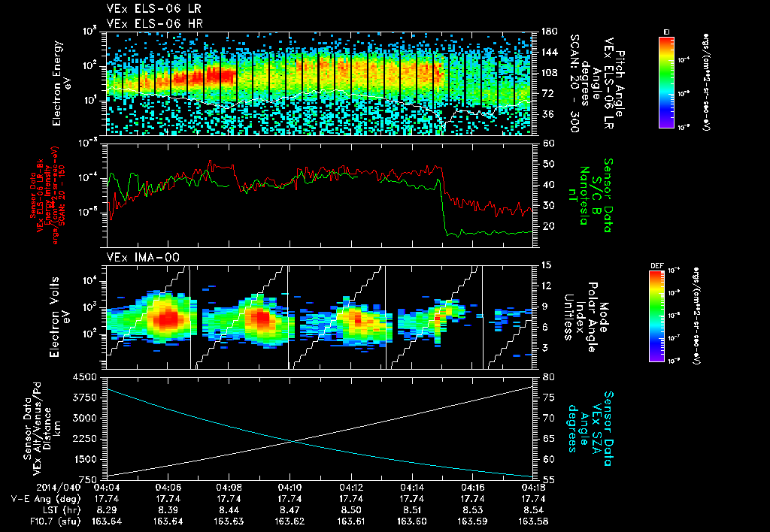Click the altitude and SZA line plot panel
The width and height of the screenshot is (770, 532).
[x=319, y=428]
